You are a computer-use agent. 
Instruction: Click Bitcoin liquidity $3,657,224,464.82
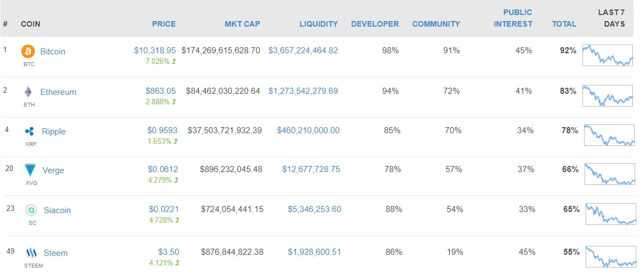point(303,51)
